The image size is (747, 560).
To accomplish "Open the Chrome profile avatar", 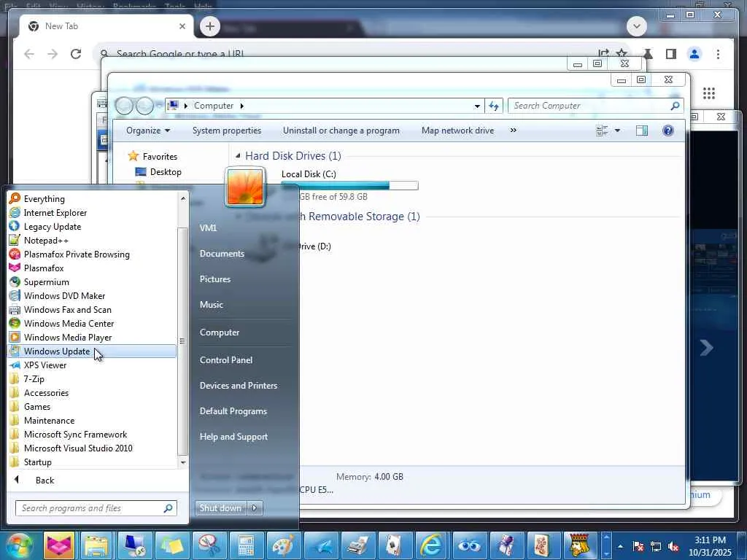I will pos(694,54).
